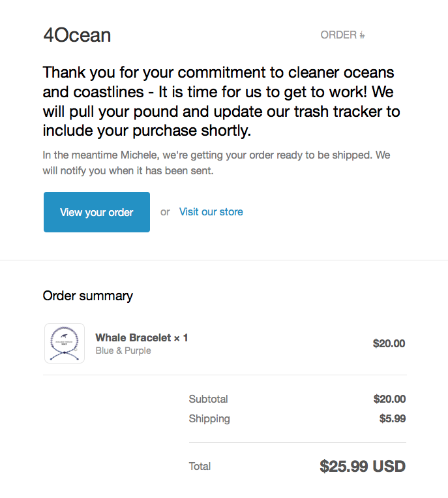Click the $20.00 item price

(x=389, y=343)
